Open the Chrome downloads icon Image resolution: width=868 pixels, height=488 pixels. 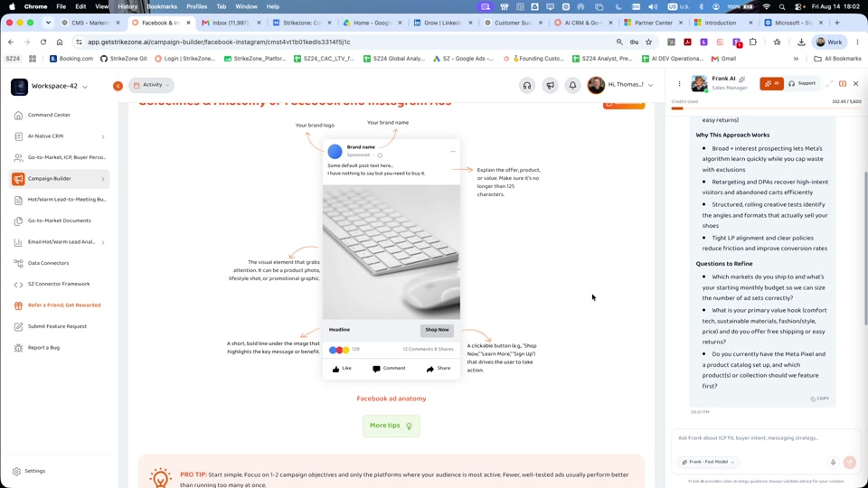[x=801, y=42]
